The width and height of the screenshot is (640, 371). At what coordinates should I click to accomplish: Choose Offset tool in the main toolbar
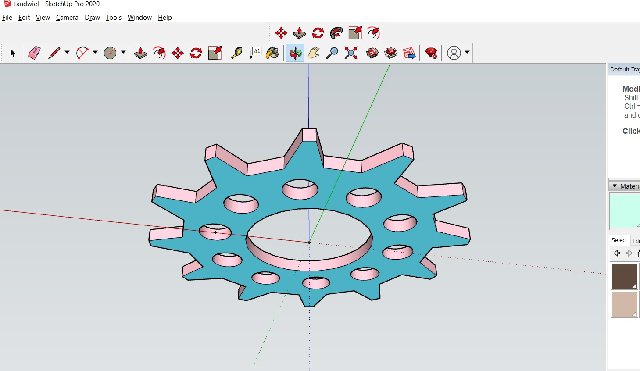coord(159,53)
